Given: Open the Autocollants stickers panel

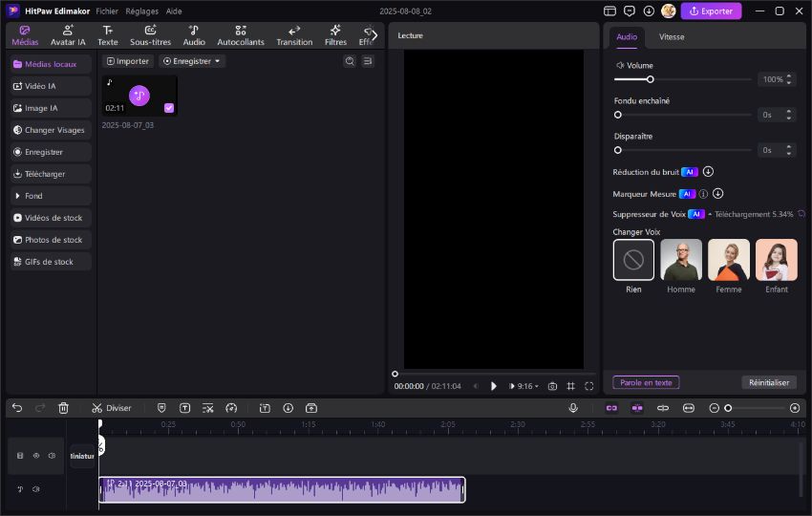Looking at the screenshot, I should pos(241,35).
